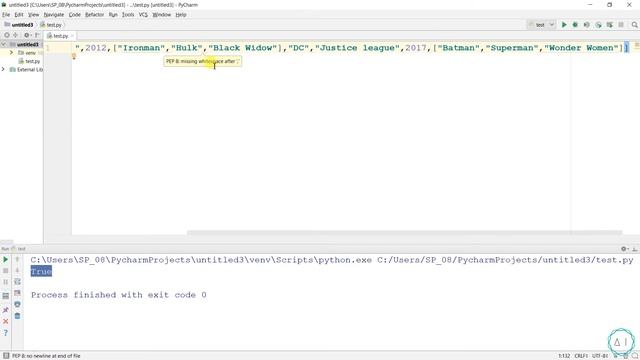Expand External Libraries node
640x360 pixels.
(x=4, y=69)
